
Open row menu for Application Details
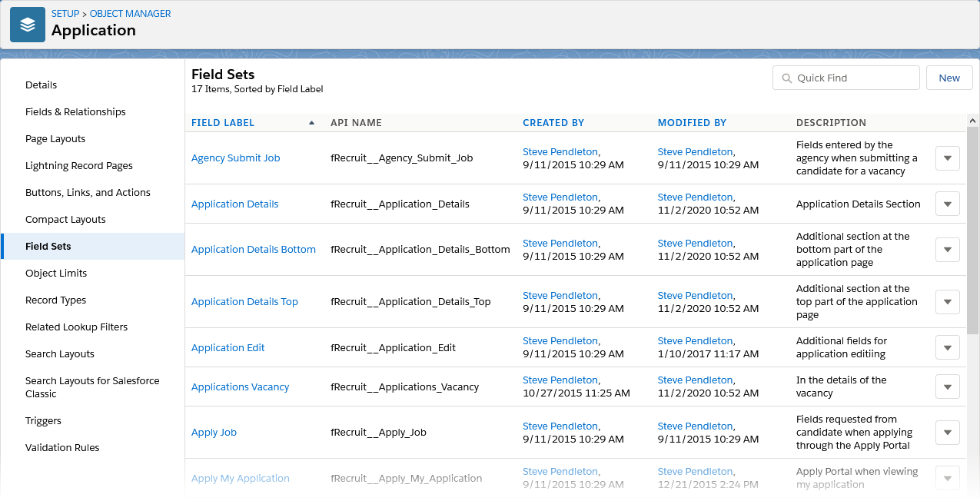(x=947, y=204)
